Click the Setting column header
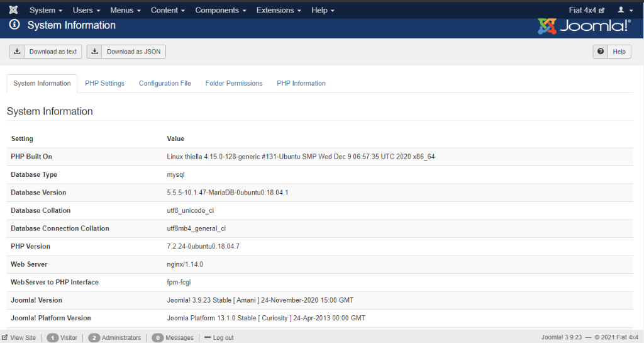This screenshot has width=644, height=343. 22,139
